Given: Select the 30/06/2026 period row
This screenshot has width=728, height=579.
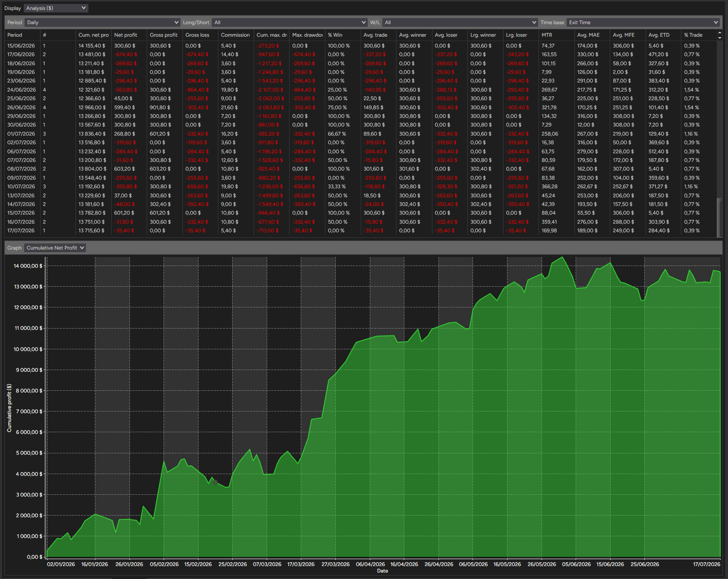Looking at the screenshot, I should 361,125.
